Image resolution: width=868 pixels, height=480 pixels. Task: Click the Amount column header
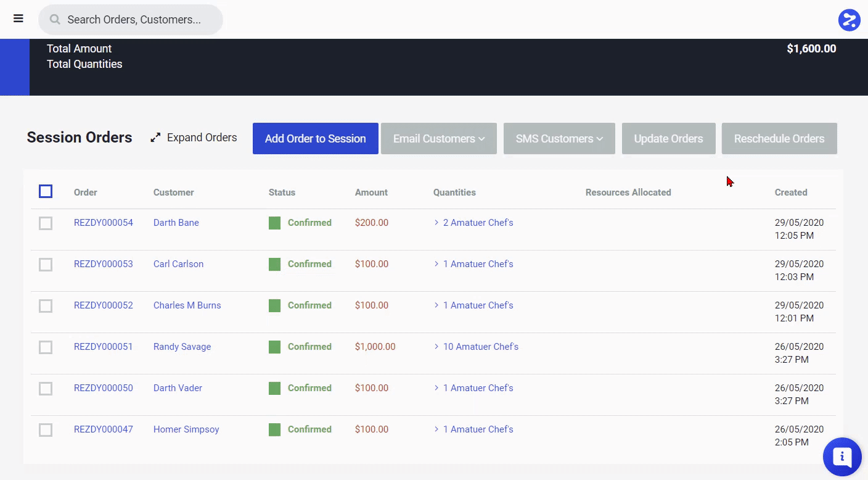[x=371, y=192]
